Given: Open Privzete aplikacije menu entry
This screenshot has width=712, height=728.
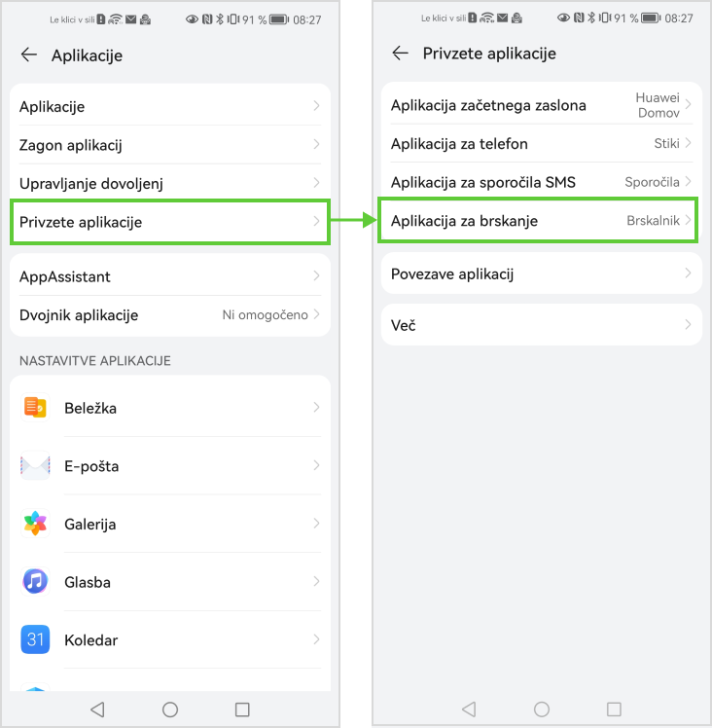Looking at the screenshot, I should point(170,222).
